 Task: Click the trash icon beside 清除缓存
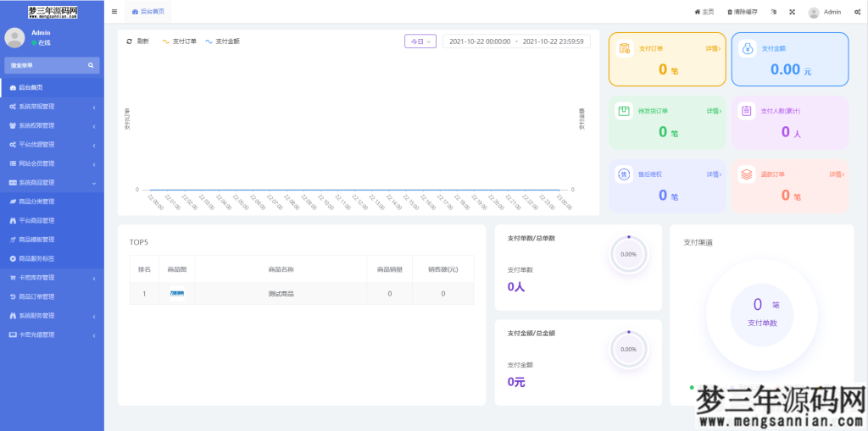tap(730, 12)
